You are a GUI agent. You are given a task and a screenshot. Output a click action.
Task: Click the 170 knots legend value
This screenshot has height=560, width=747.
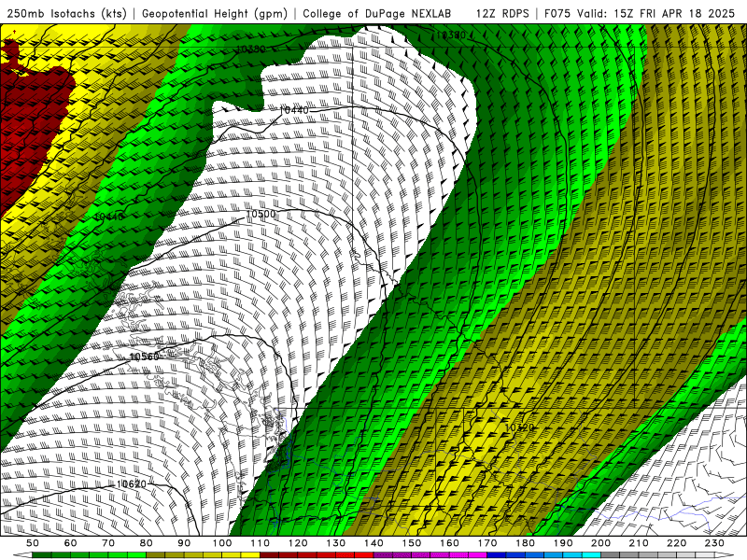click(487, 543)
